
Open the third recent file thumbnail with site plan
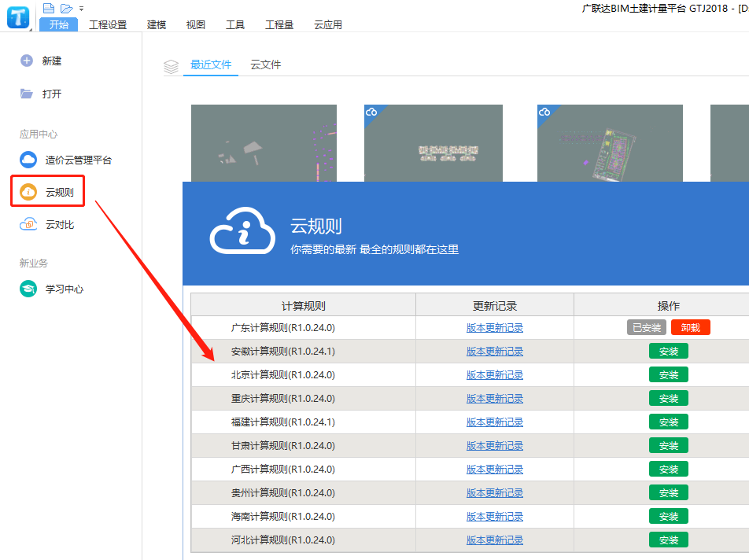click(610, 143)
